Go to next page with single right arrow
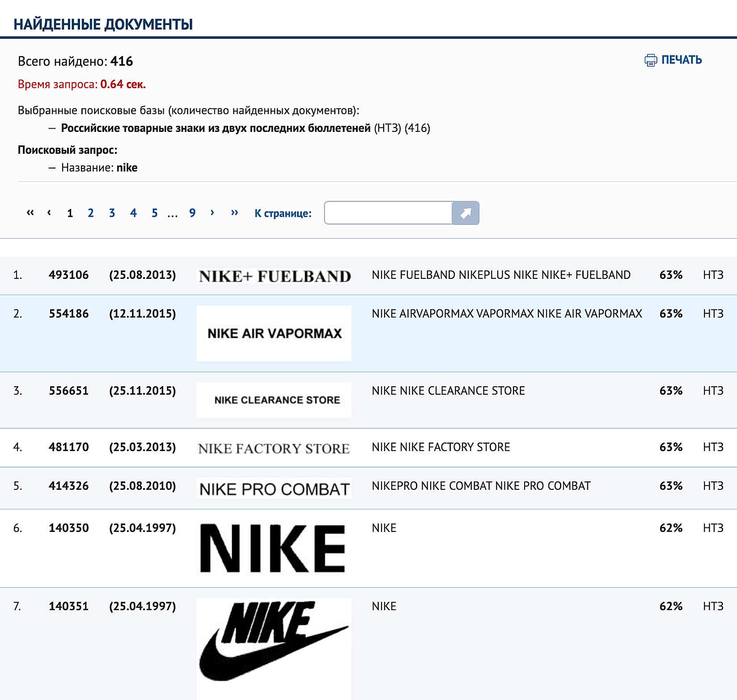 point(212,212)
